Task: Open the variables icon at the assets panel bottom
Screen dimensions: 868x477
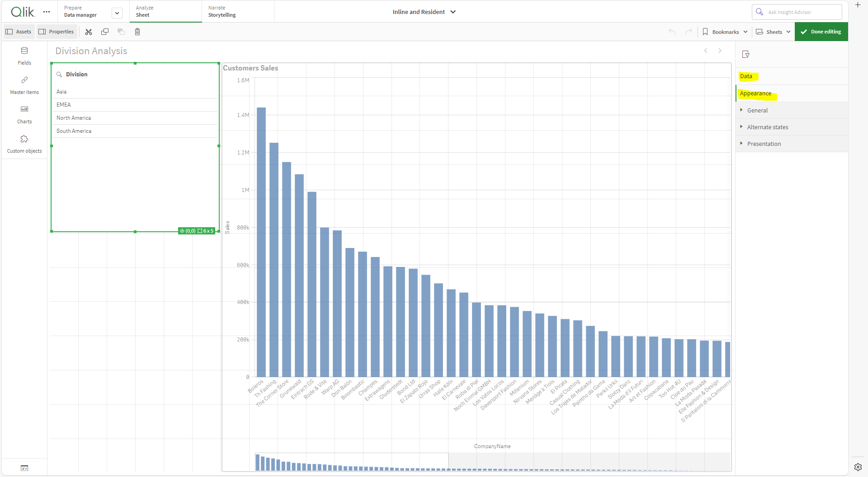Action: point(24,468)
